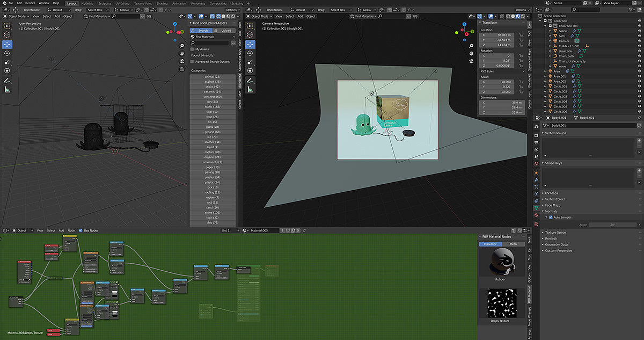The height and width of the screenshot is (340, 644).
Task: Uncheck the Auto Smooth checkbox
Action: point(550,218)
